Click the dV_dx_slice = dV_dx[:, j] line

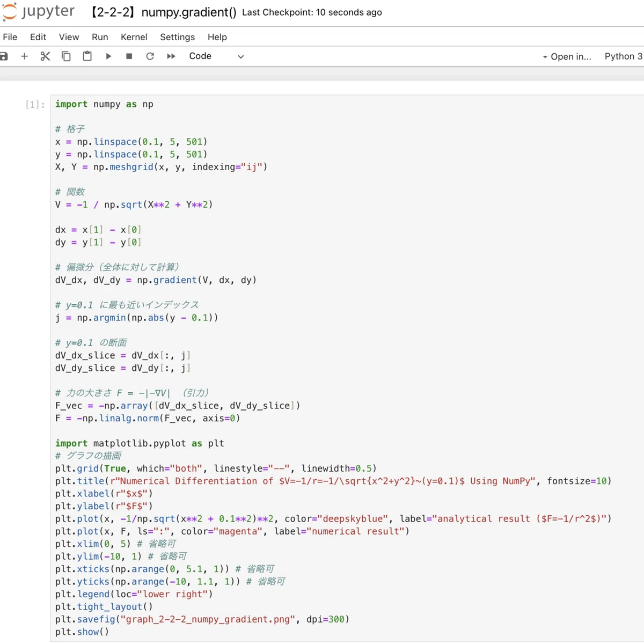tap(123, 355)
